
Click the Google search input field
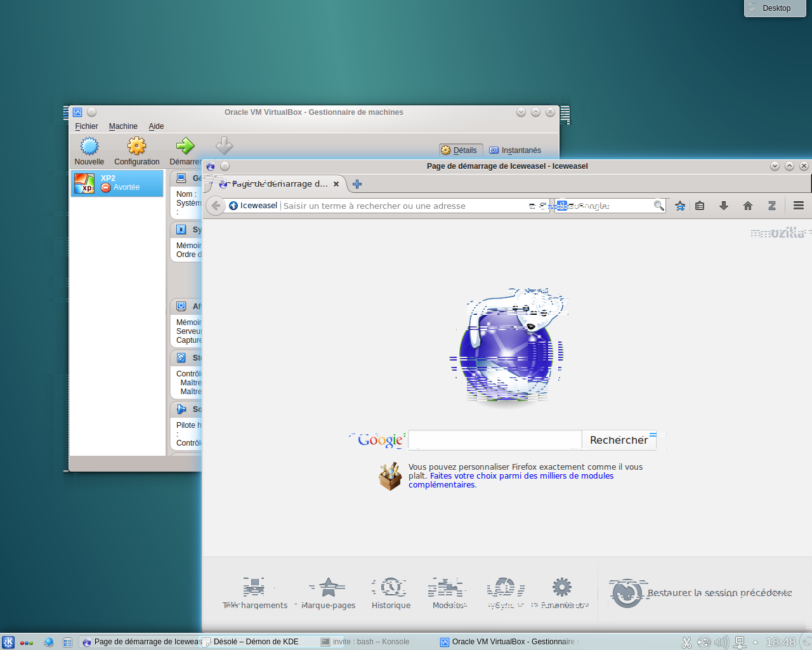[x=495, y=440]
